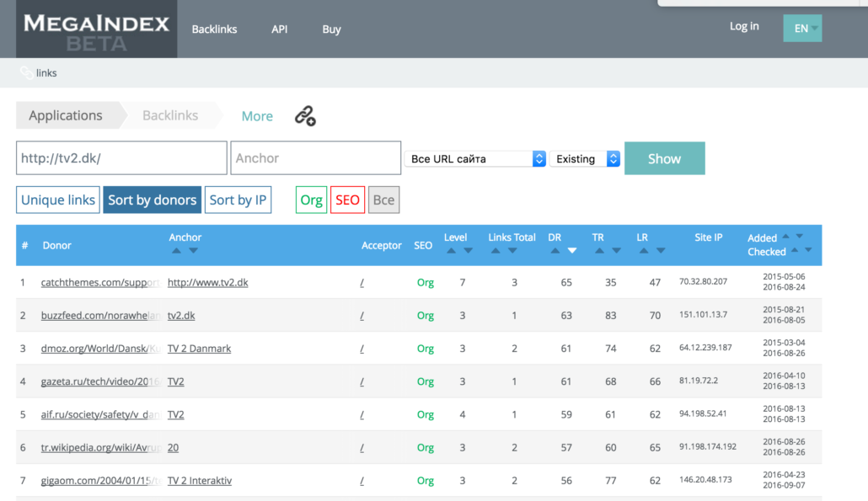Screen dimensions: 868x501
Task: Click site IP 151.101.13.7
Action: point(703,315)
